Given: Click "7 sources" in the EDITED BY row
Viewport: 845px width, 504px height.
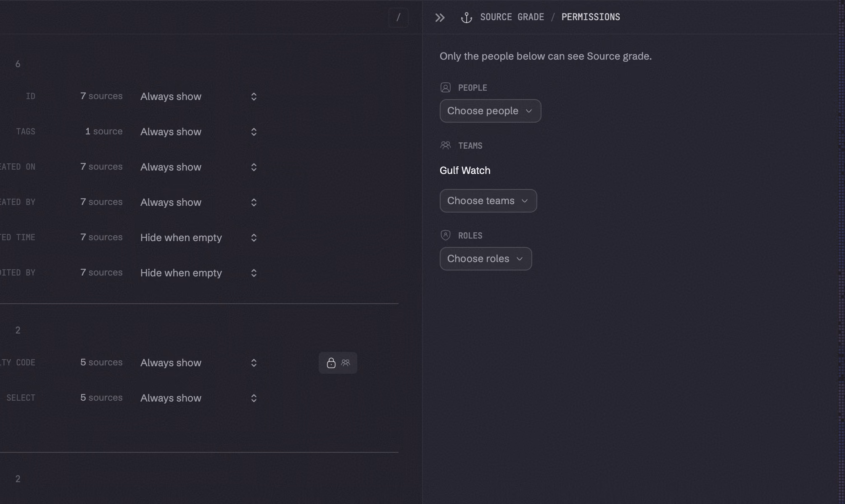Looking at the screenshot, I should [x=101, y=273].
